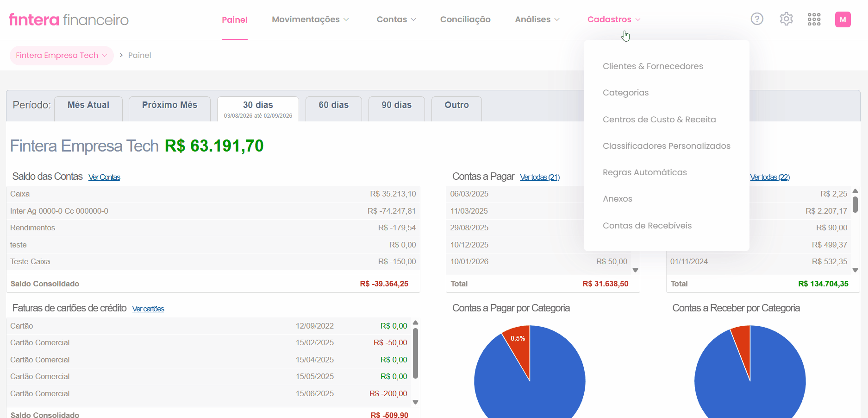Click scroll-up arrow in credit card invoices list

coord(415,323)
